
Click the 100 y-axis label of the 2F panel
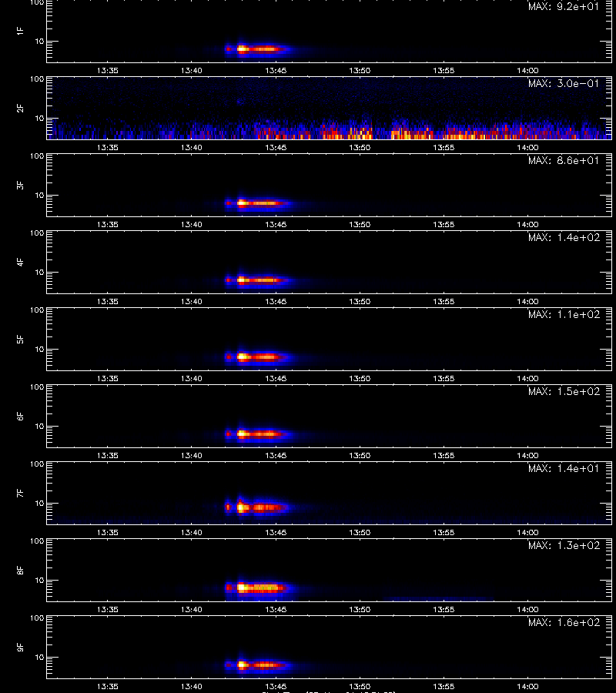point(37,79)
